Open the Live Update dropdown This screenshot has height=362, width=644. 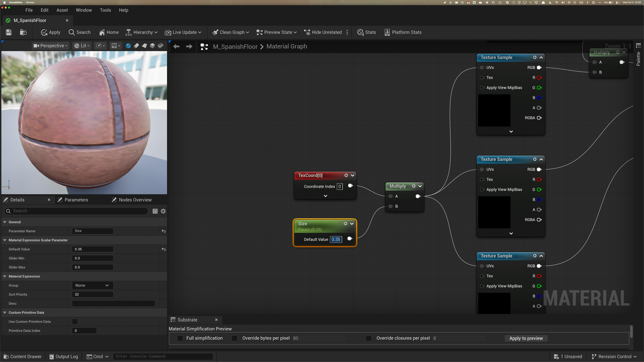pyautogui.click(x=183, y=32)
